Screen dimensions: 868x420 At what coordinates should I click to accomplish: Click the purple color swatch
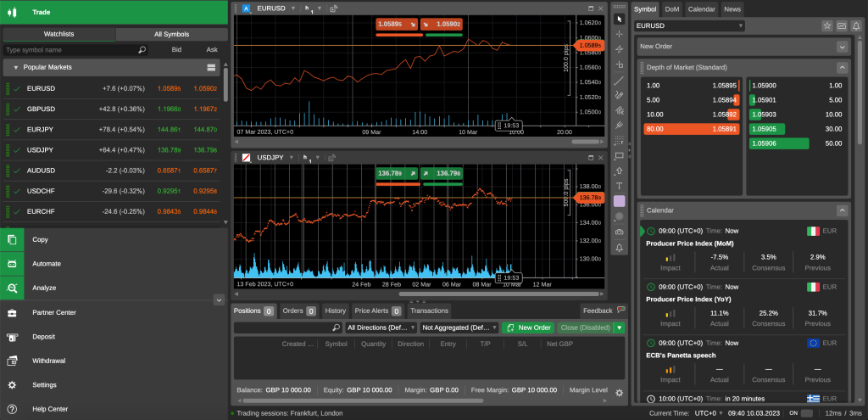619,201
